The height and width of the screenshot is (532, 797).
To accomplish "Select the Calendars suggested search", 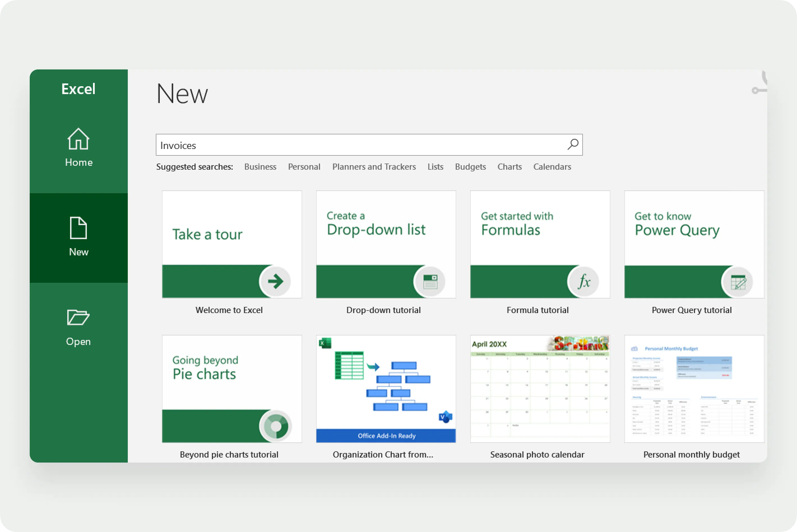I will [552, 167].
